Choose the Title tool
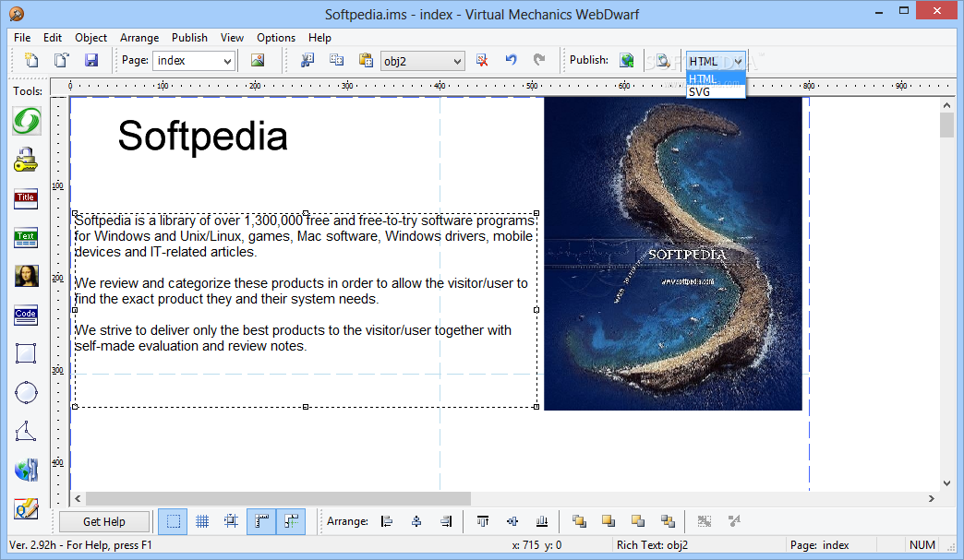 (26, 199)
